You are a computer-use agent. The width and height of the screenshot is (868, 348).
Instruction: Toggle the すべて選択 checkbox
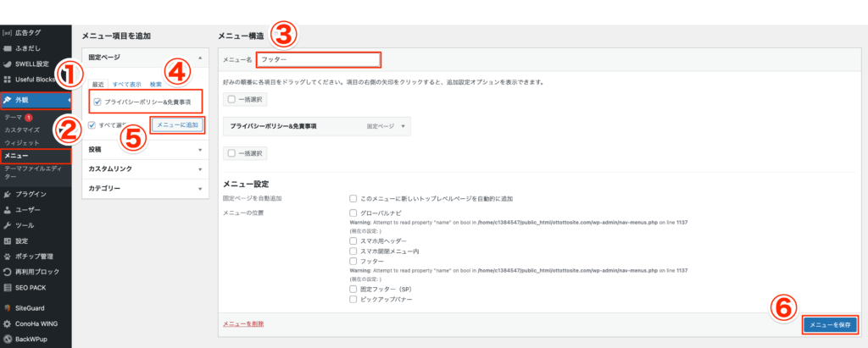(x=92, y=125)
